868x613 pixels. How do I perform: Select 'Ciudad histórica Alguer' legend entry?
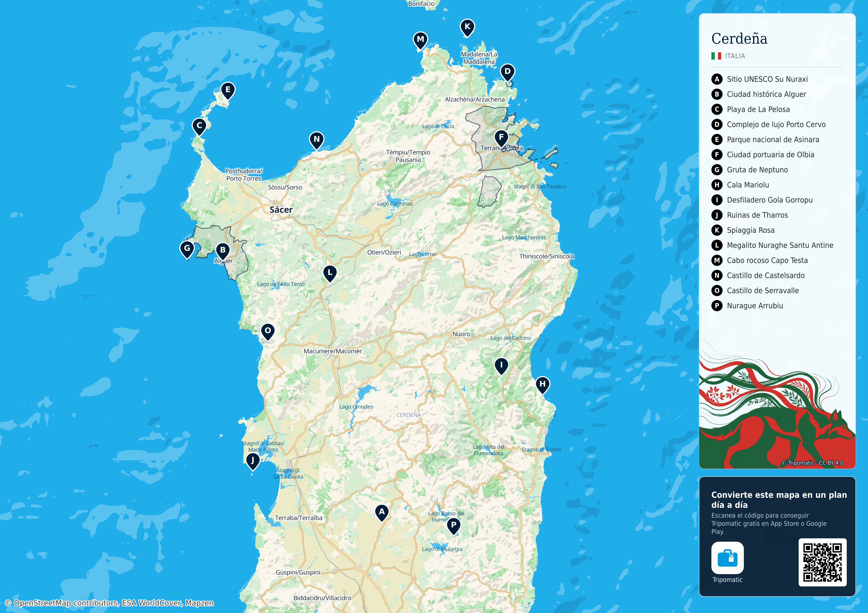(766, 94)
